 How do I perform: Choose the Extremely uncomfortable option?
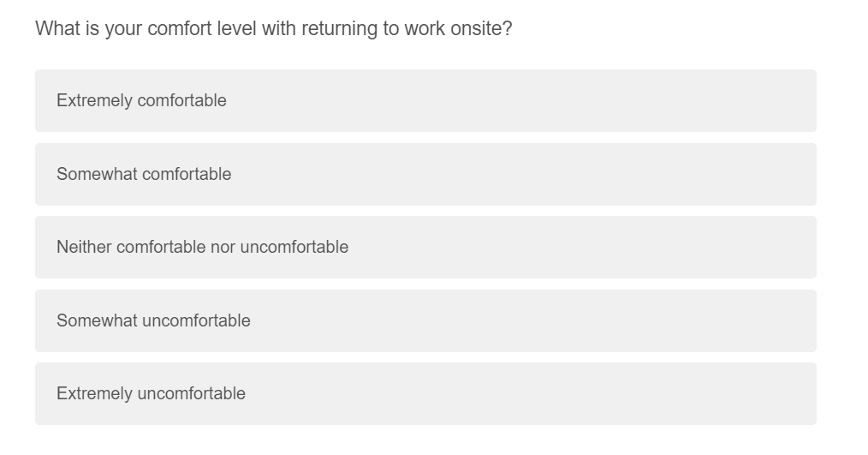(425, 394)
